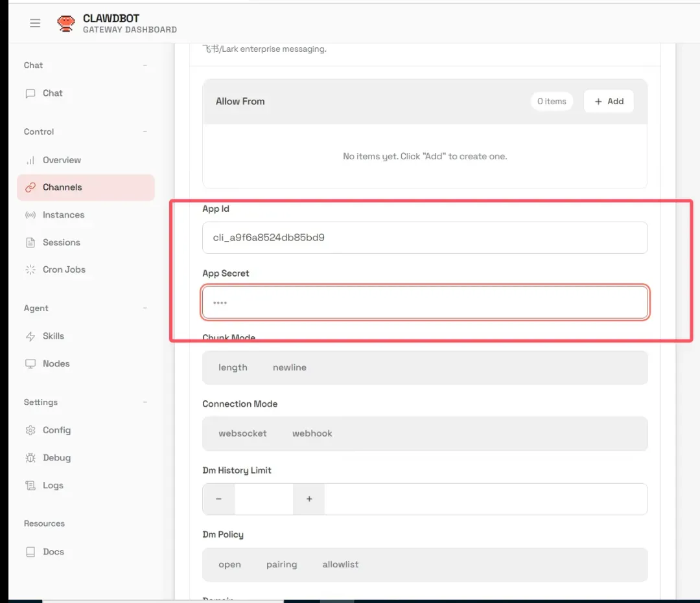Viewport: 700px width, 603px height.
Task: Open the Debug page
Action: [56, 458]
